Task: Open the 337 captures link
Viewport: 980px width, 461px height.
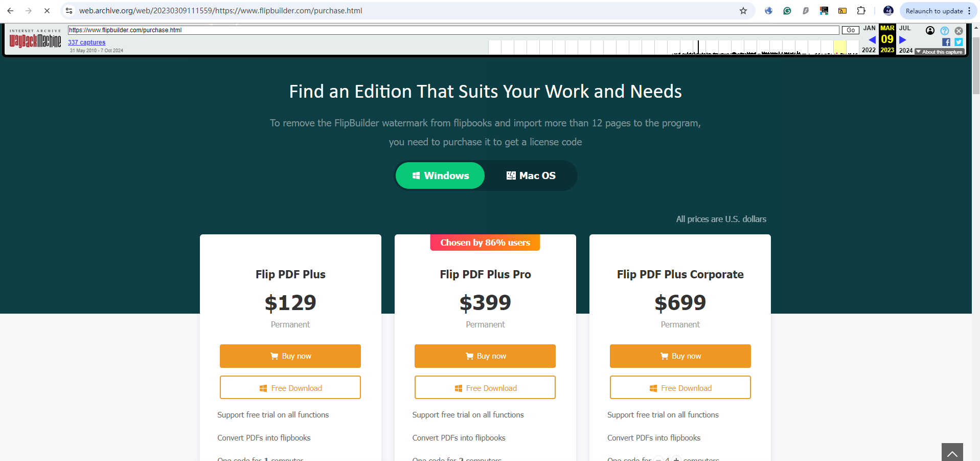Action: (x=86, y=42)
